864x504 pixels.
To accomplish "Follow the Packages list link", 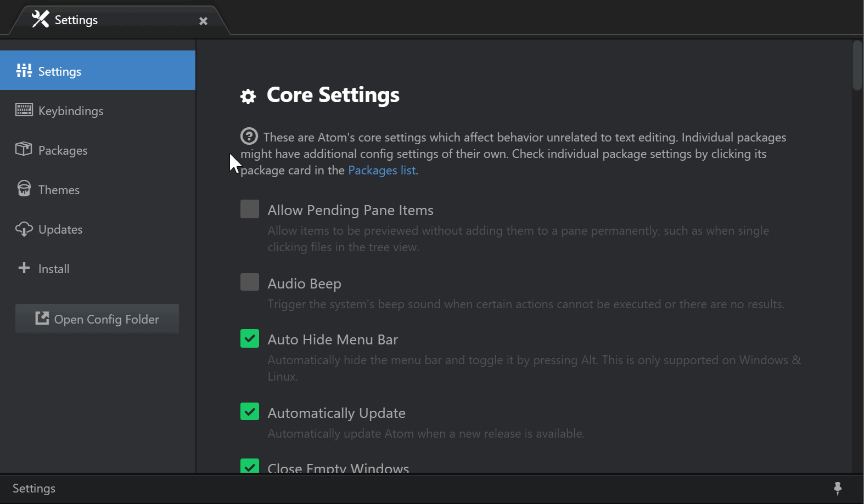I will point(381,171).
